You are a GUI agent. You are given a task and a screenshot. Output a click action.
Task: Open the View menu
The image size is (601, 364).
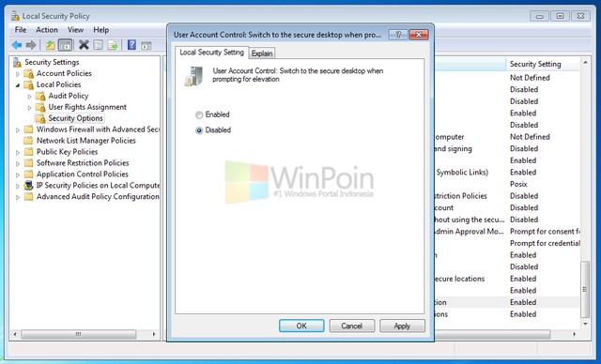(x=75, y=30)
